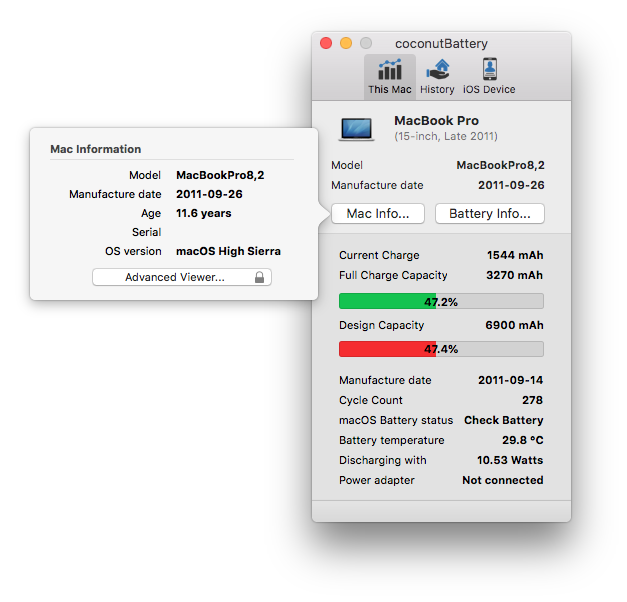Click 2011-09-26 date in Mac Information popover
The width and height of the screenshot is (627, 602).
pyautogui.click(x=209, y=194)
